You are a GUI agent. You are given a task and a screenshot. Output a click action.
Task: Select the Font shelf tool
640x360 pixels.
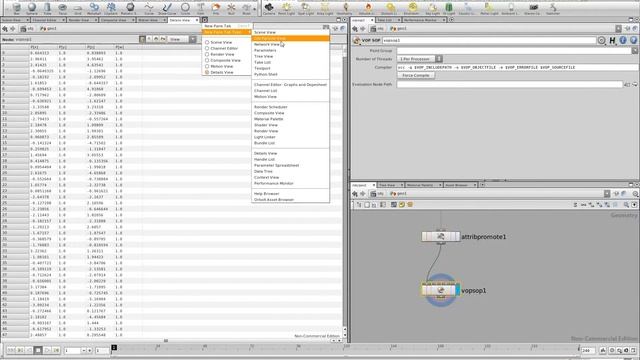point(200,8)
